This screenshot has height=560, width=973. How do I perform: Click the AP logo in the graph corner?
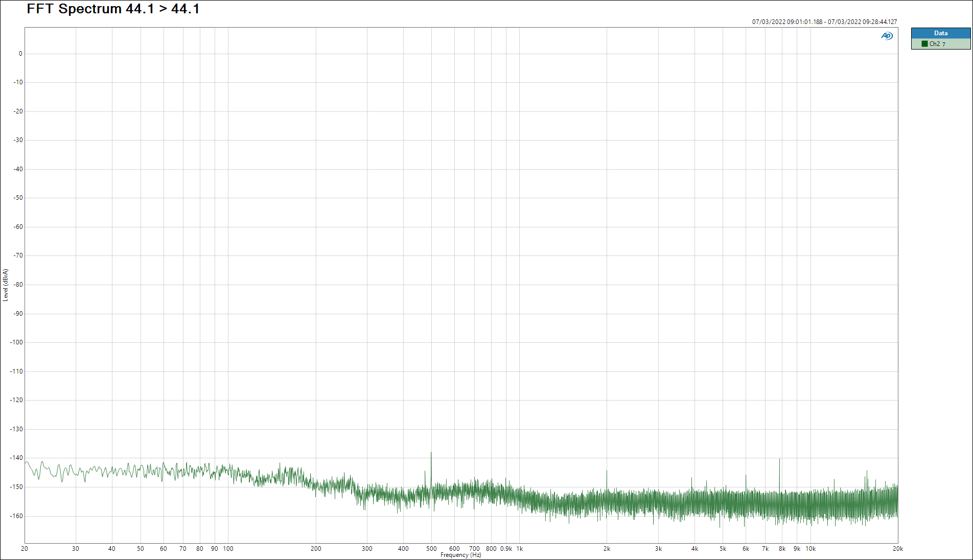[887, 36]
